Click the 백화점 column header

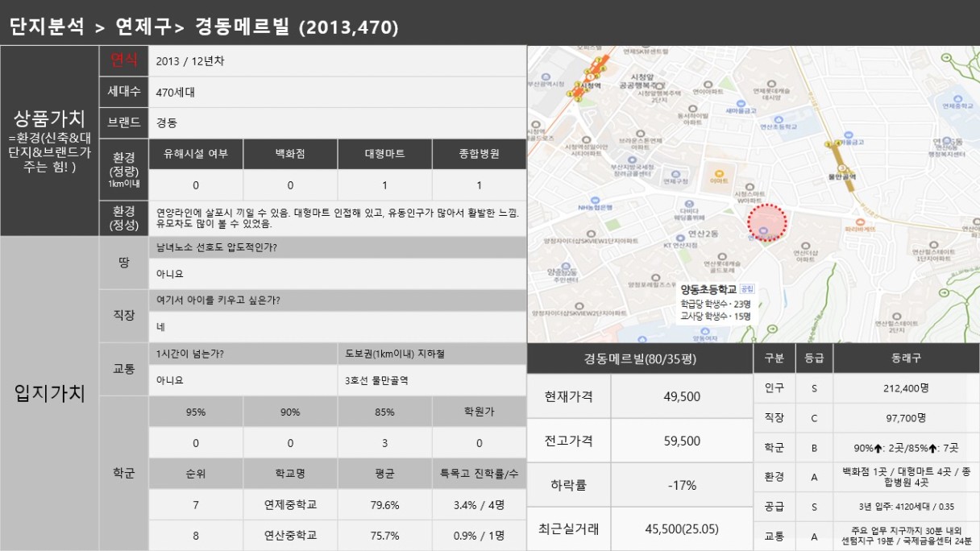(x=290, y=154)
